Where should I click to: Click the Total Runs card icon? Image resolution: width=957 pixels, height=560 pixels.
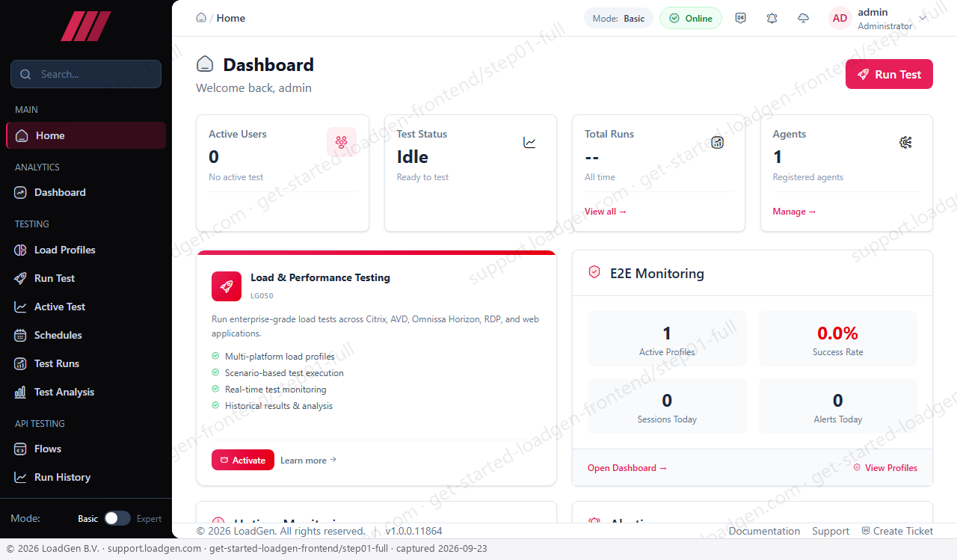click(x=718, y=142)
